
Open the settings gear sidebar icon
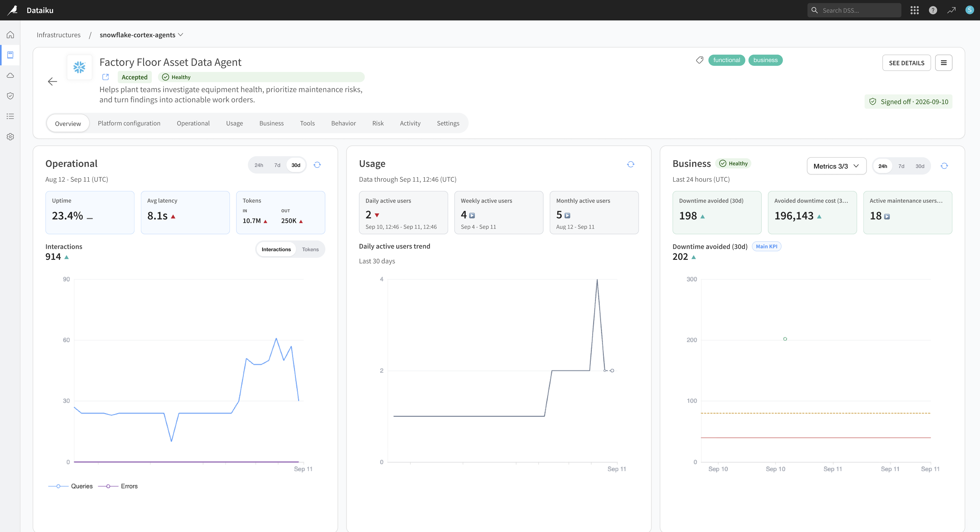10,136
